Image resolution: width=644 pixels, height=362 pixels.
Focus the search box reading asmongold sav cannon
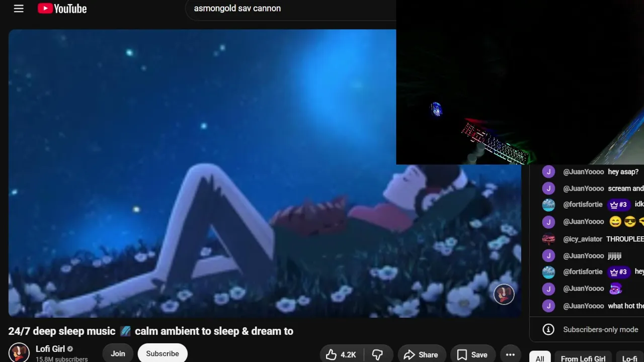(292, 9)
